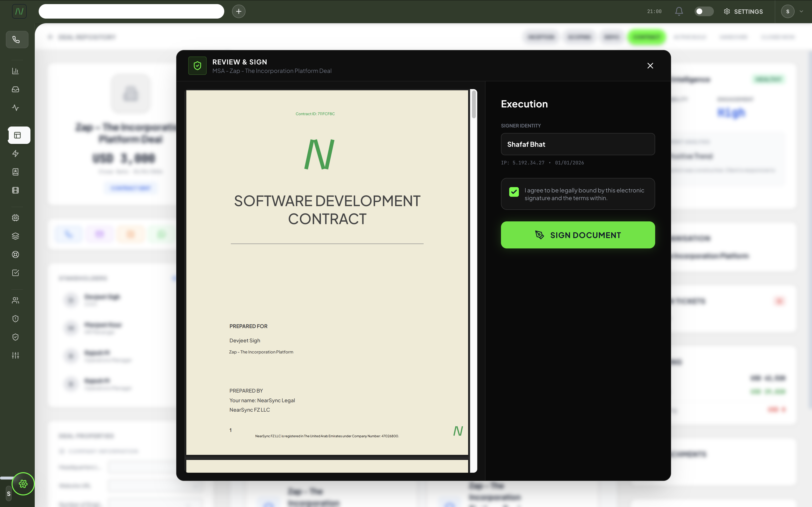Select the phone calls icon in the sidebar
Viewport: 812px width, 507px height.
[x=16, y=40]
